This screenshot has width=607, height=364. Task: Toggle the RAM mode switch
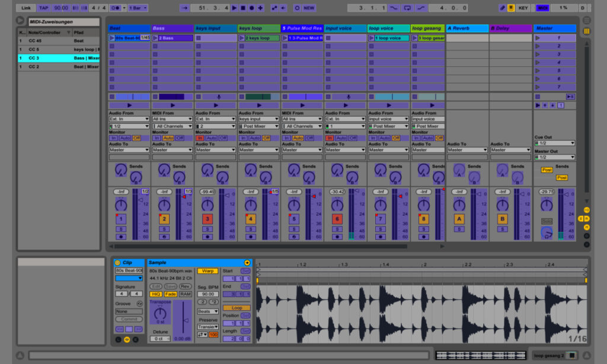click(x=185, y=294)
